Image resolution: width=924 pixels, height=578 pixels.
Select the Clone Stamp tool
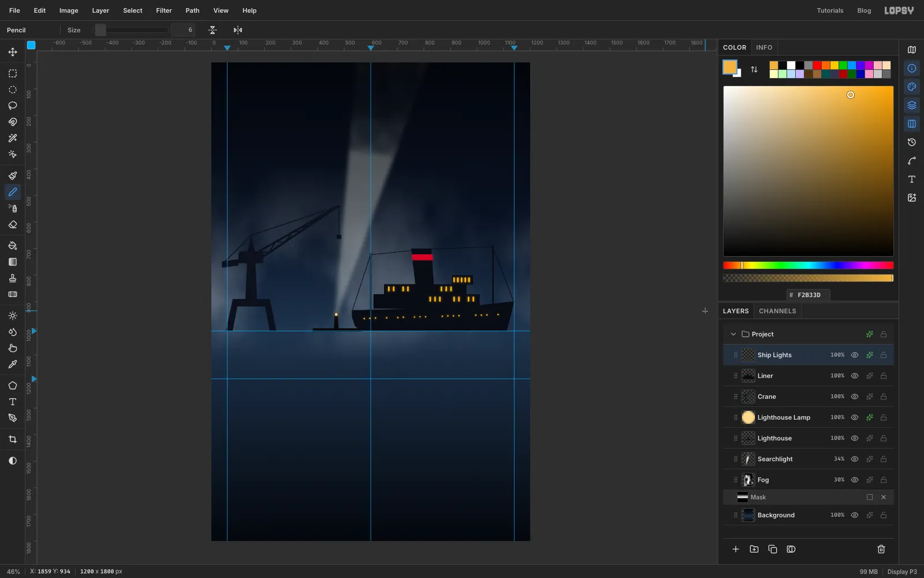[x=13, y=278]
